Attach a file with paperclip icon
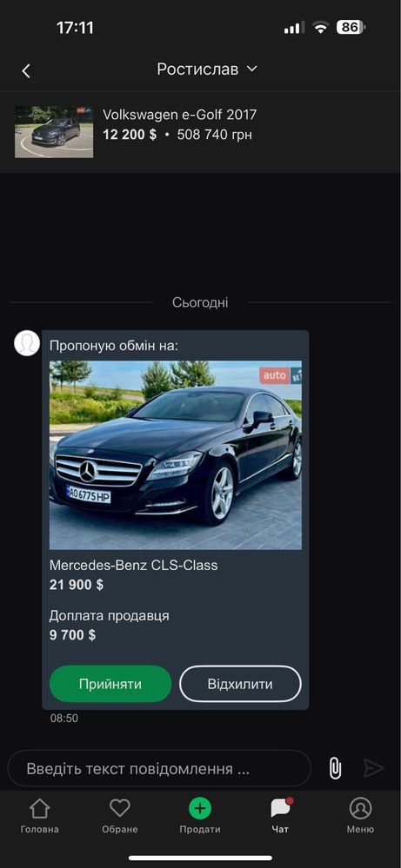 click(x=335, y=768)
